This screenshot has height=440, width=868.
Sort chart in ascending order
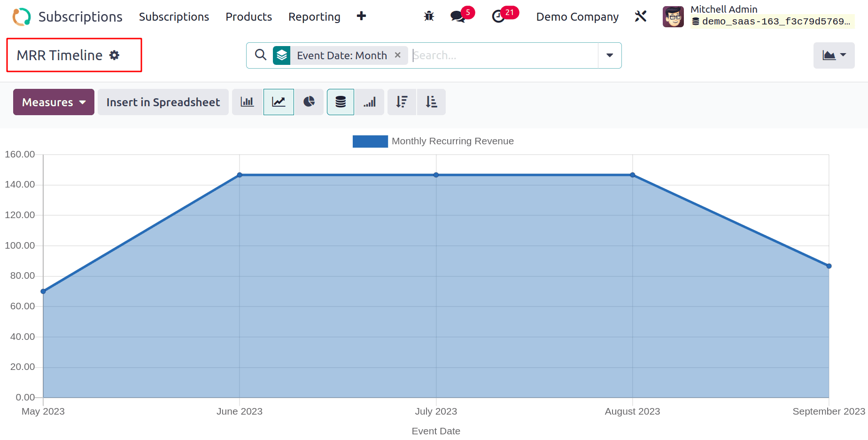[431, 102]
